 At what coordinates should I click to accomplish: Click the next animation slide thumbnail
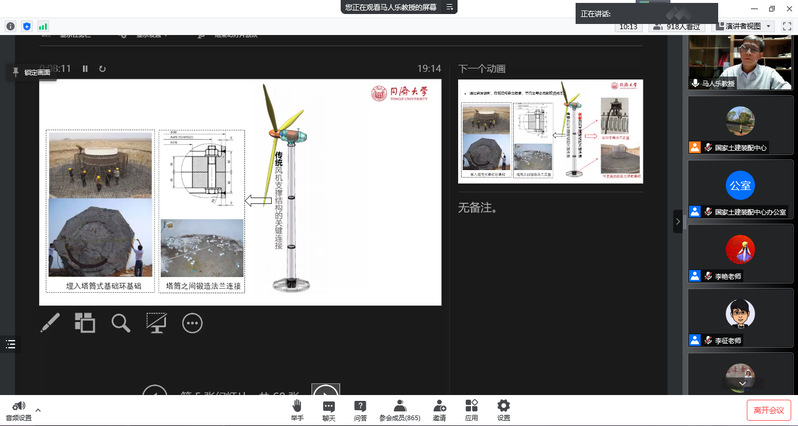point(550,131)
